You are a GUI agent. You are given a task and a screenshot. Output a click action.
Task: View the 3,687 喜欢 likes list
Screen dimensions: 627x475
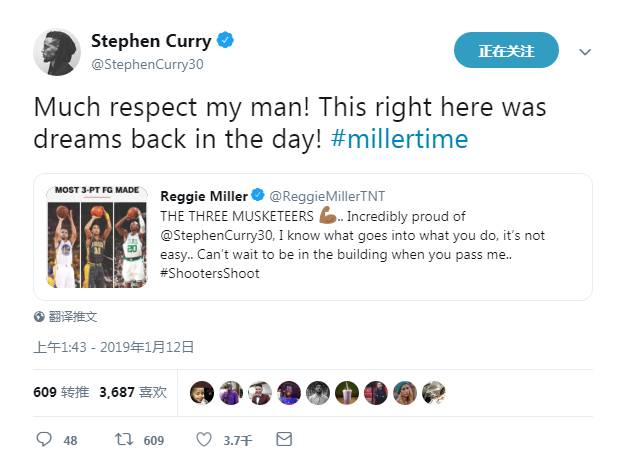133,392
